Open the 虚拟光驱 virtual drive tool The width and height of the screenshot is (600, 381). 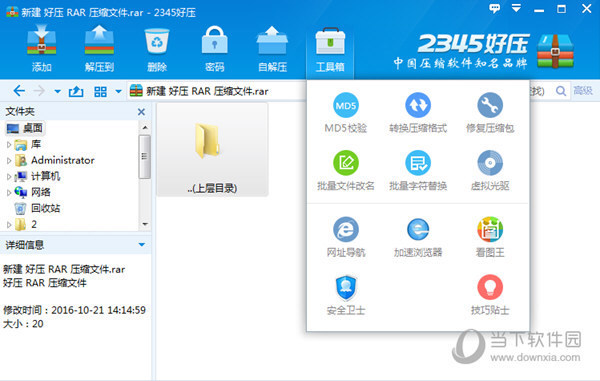pos(490,171)
